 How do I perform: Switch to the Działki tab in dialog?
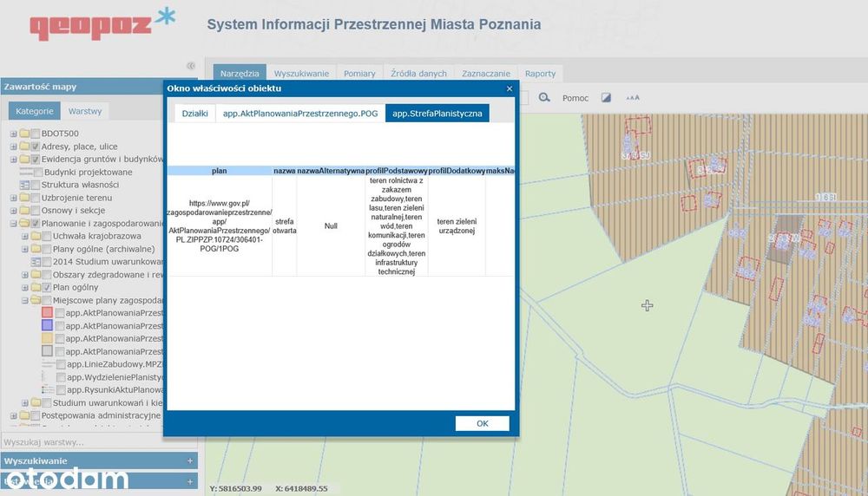click(194, 114)
